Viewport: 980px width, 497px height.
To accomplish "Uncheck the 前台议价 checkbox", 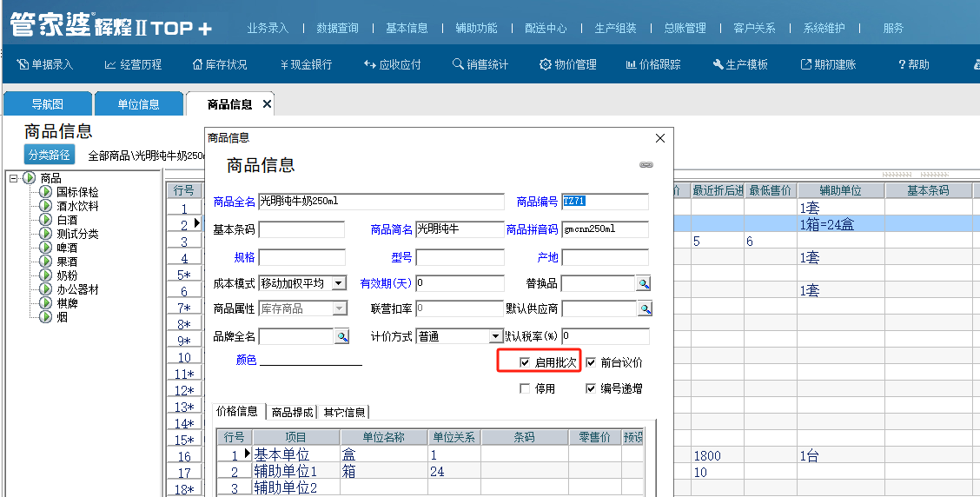I will coord(591,362).
